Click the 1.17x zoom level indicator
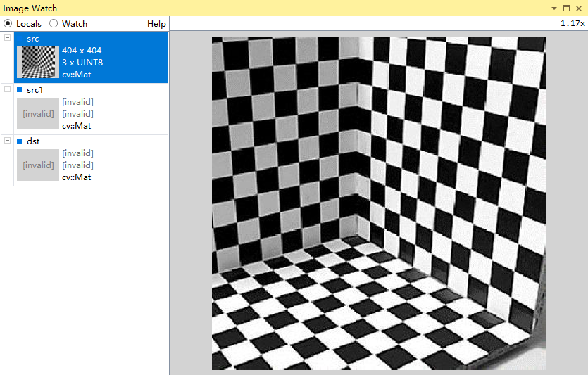This screenshot has height=375, width=588. pos(573,24)
